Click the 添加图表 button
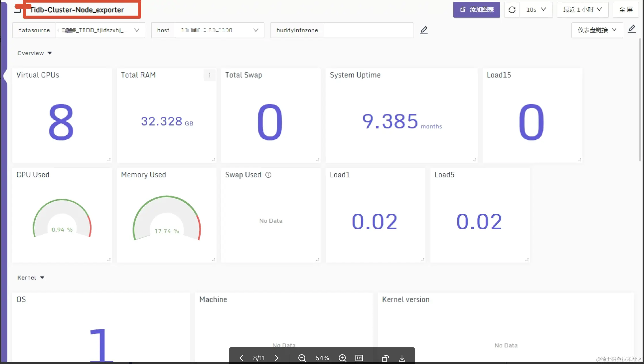Viewport: 644px width, 364px height. [x=477, y=10]
